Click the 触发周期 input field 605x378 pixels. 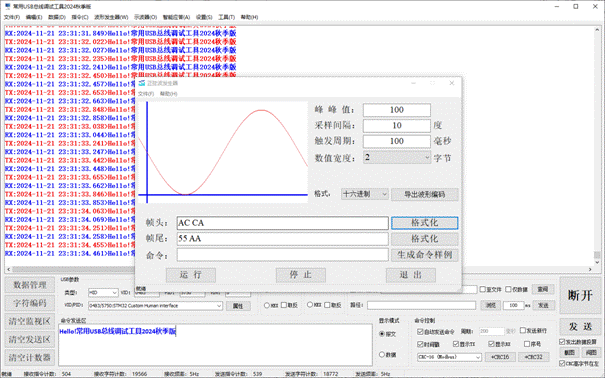pyautogui.click(x=397, y=141)
